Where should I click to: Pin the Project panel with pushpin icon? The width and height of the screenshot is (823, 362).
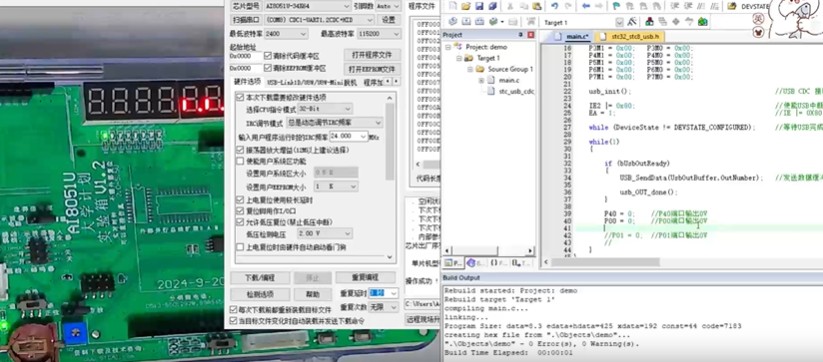[x=521, y=35]
